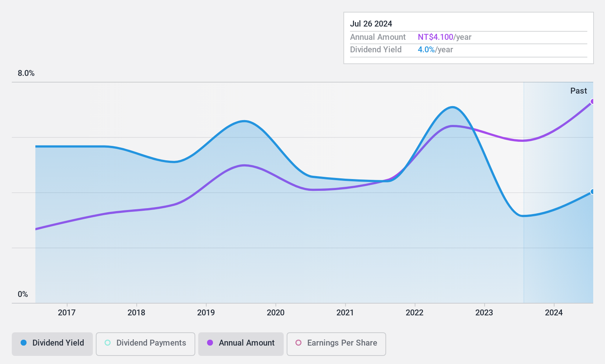Enable the Earnings Per Share series
This screenshot has width=605, height=364.
pos(336,344)
